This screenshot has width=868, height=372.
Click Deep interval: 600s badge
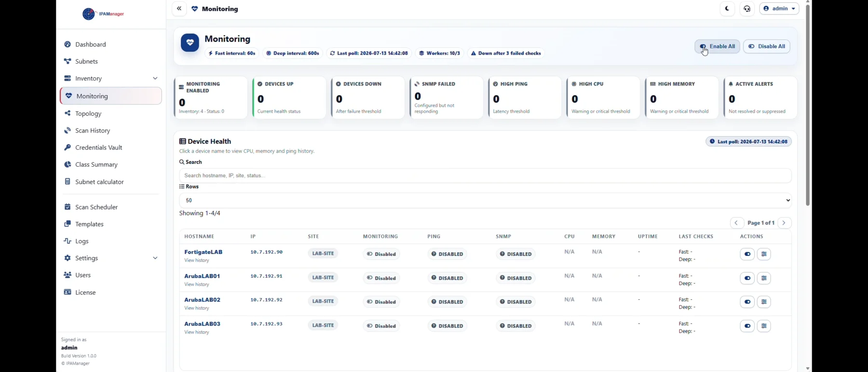[293, 53]
